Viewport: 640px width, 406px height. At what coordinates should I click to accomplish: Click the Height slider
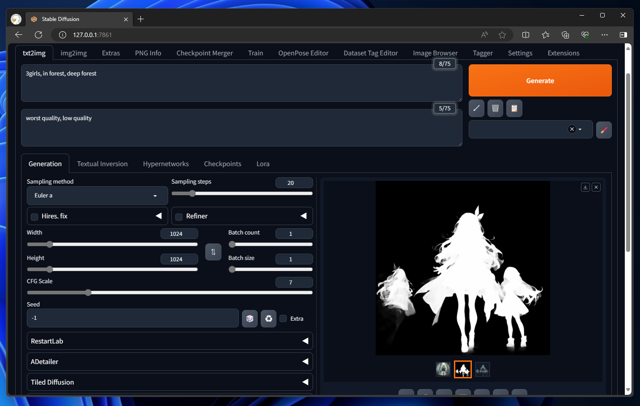(x=112, y=269)
